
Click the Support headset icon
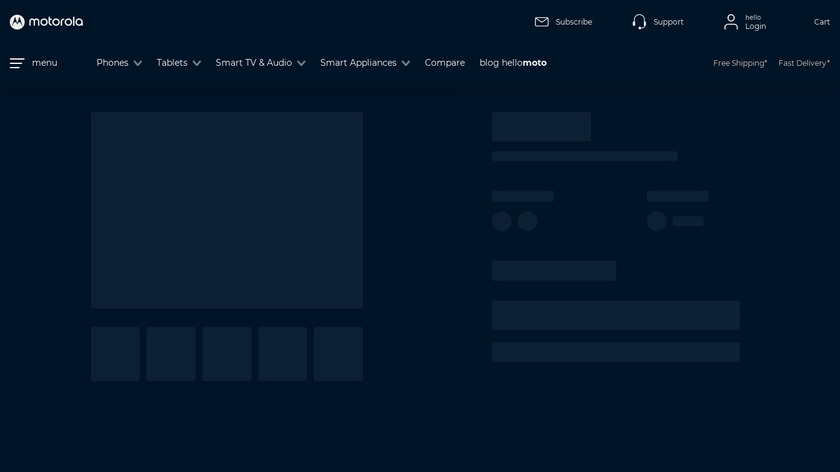(639, 22)
